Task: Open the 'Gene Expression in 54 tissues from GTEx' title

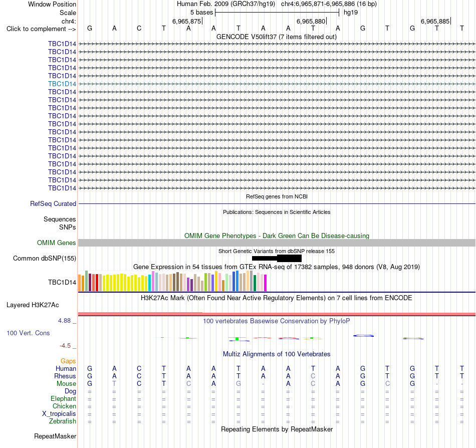Action: click(277, 267)
